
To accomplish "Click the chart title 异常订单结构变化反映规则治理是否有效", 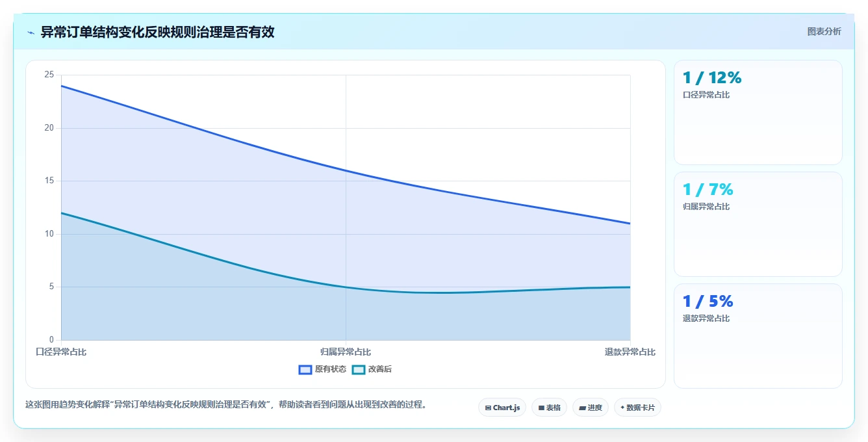I will [158, 32].
